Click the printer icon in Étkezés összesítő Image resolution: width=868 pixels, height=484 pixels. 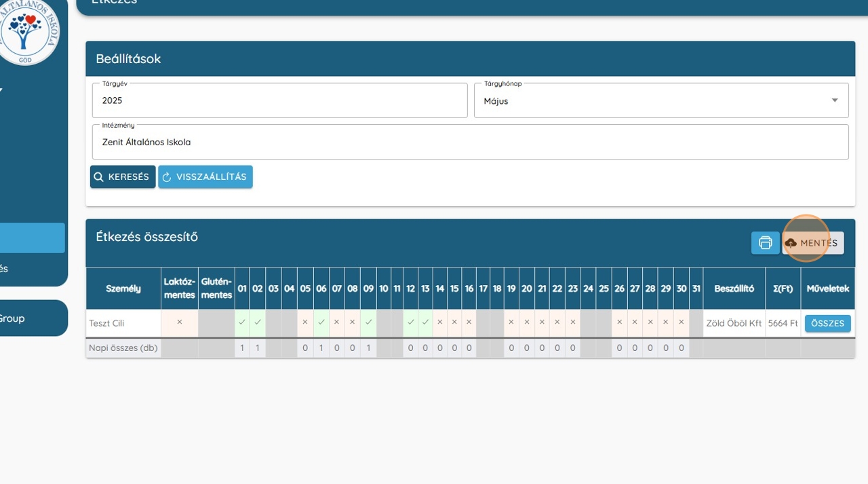tap(765, 243)
